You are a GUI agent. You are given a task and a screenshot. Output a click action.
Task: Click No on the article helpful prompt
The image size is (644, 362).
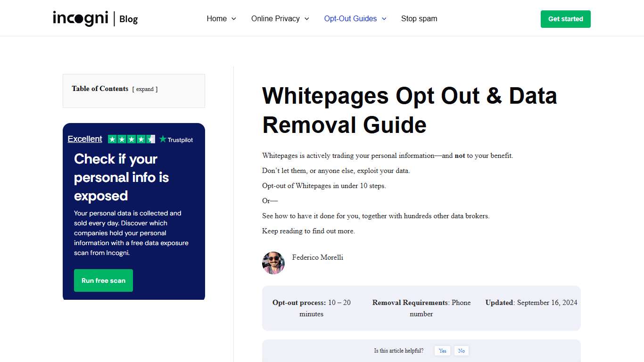coord(461,351)
